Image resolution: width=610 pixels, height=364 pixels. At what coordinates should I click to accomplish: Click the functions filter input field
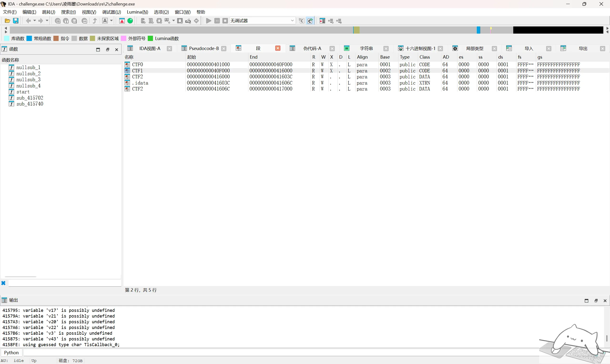click(65, 283)
